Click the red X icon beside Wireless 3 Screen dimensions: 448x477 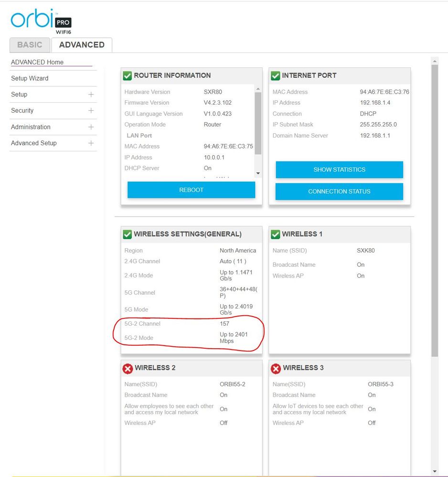tap(276, 369)
